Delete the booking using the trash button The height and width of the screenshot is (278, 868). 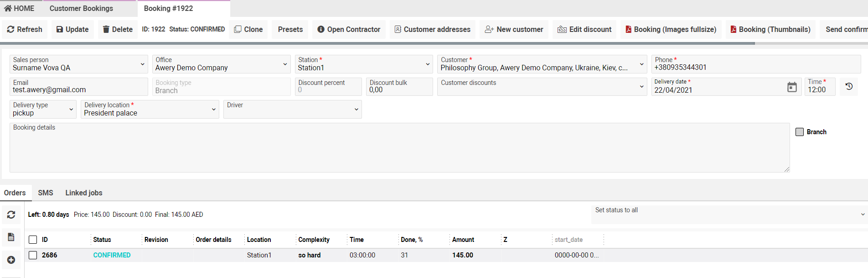[118, 29]
